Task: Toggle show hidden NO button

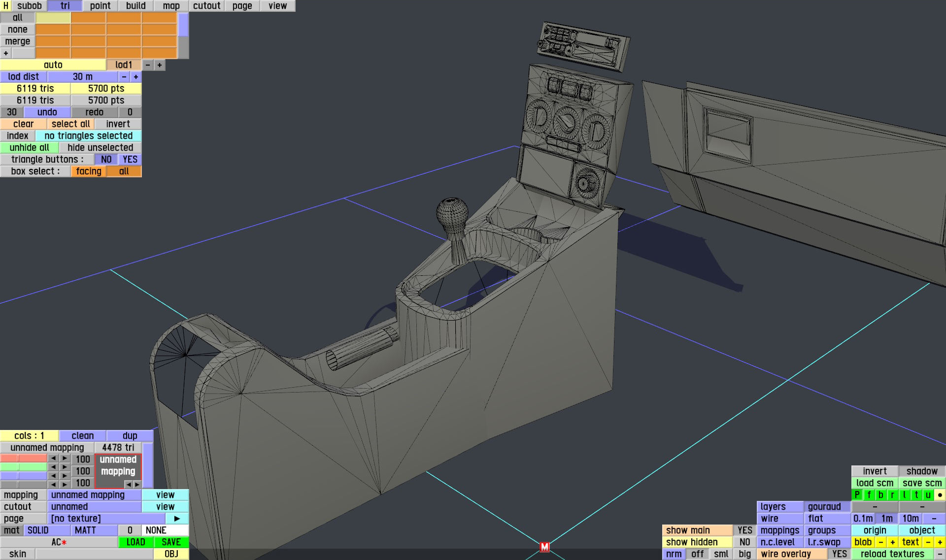Action: (x=744, y=542)
